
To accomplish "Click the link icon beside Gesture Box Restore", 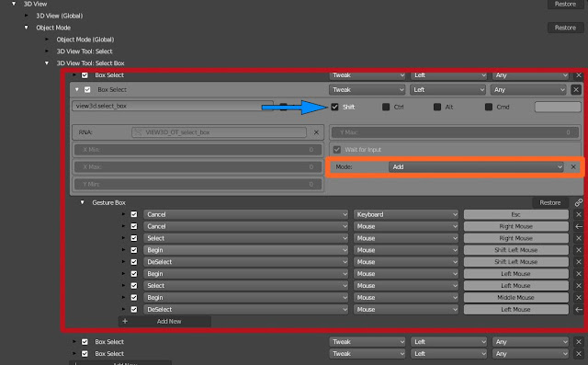I will 579,202.
